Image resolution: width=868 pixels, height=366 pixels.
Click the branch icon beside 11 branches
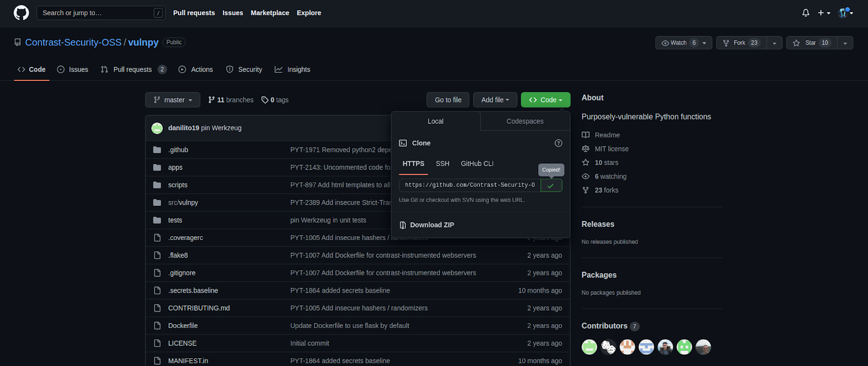coord(212,100)
